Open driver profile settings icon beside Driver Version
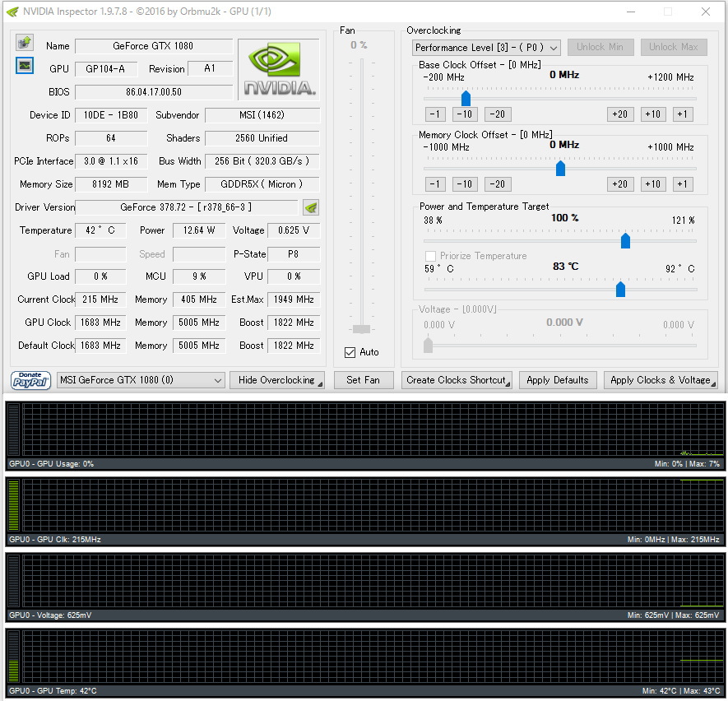Screen dimensions: 728x701 click(x=311, y=207)
